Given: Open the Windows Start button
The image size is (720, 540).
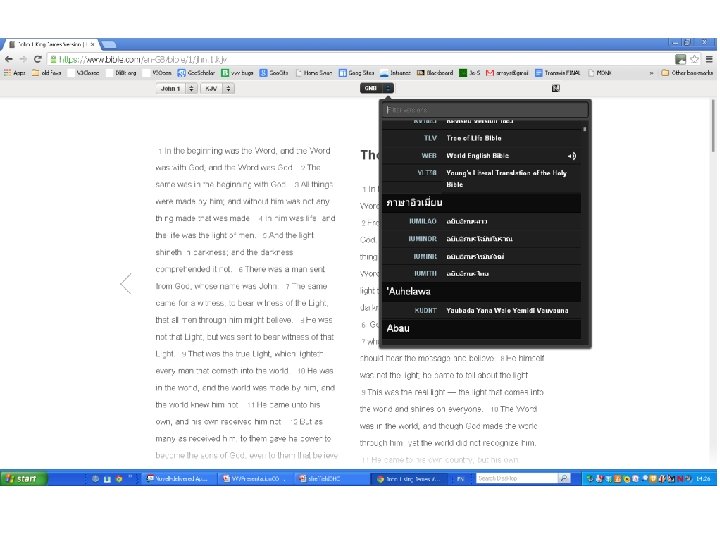Looking at the screenshot, I should pyautogui.click(x=23, y=478).
